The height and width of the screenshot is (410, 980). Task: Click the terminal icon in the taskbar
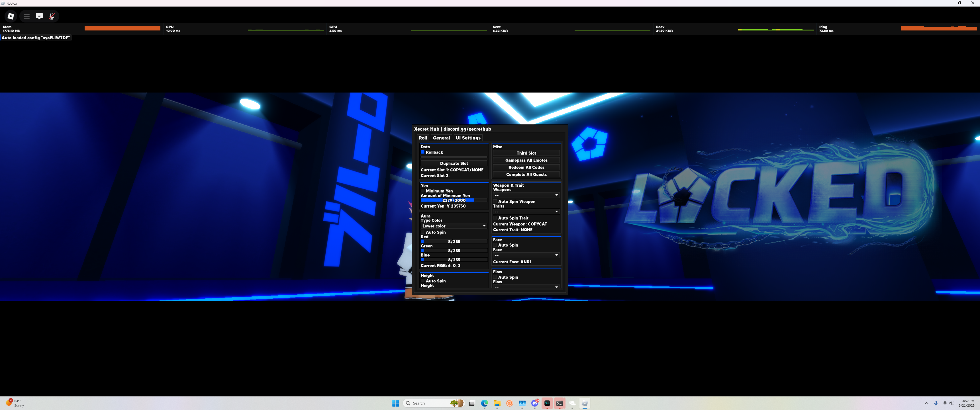tap(559, 403)
